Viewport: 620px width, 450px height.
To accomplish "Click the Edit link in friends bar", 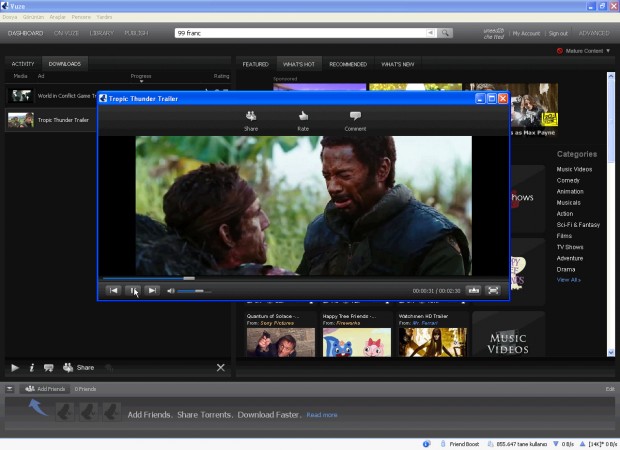I will (x=610, y=389).
